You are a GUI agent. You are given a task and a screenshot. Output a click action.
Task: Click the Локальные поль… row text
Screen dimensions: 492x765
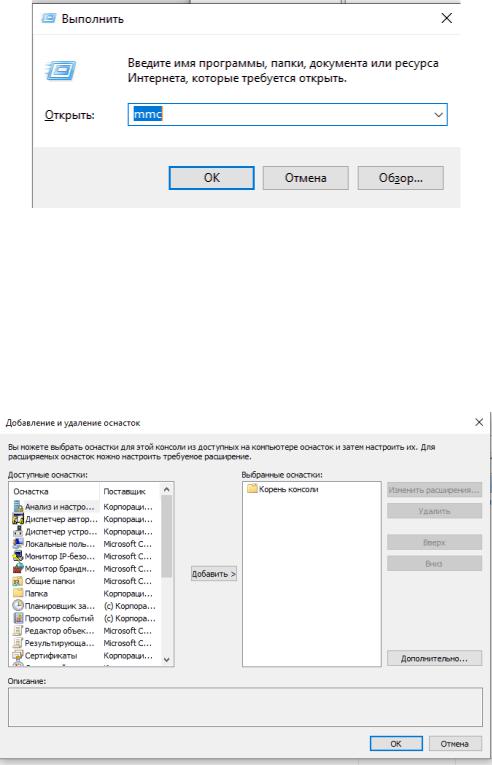[x=60, y=544]
